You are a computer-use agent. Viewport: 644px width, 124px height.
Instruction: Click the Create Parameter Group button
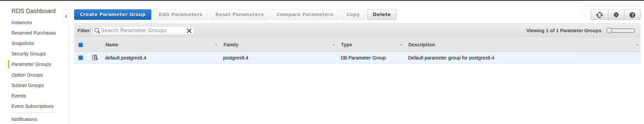pos(113,14)
